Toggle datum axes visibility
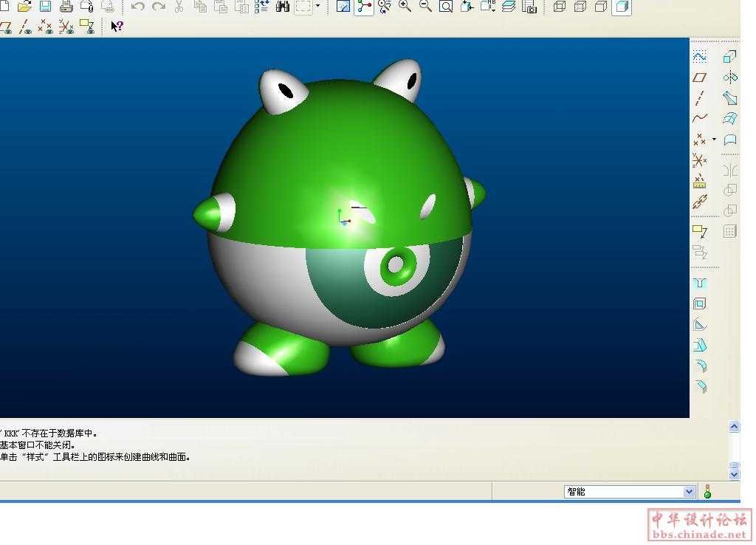The image size is (756, 545). tap(25, 27)
